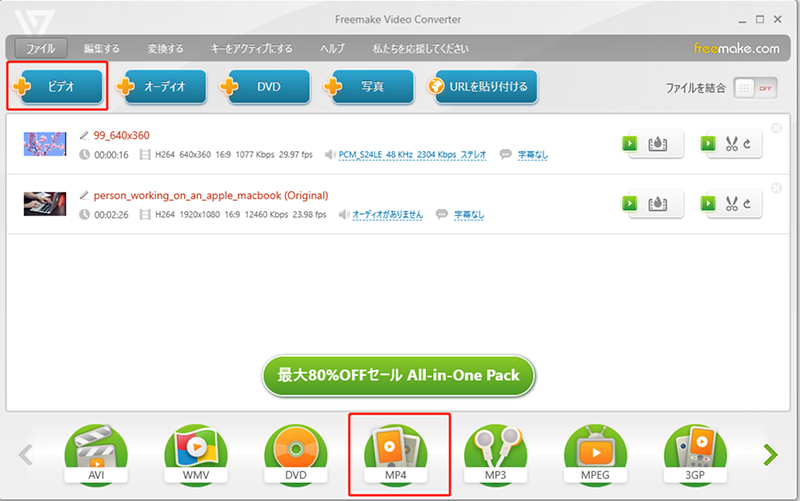Select the 99_640x360 file name
Viewport: 800px width, 501px height.
click(x=121, y=135)
